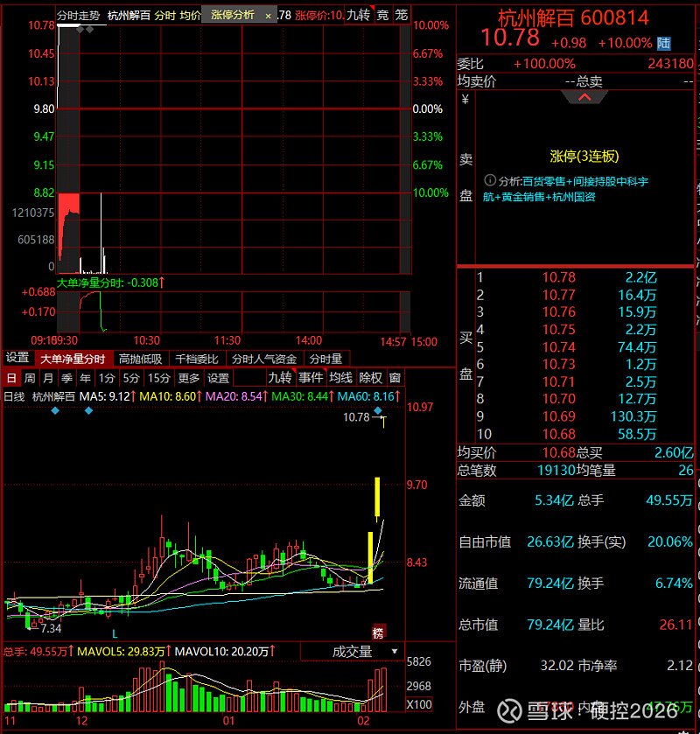Image resolution: width=700 pixels, height=734 pixels.
Task: Open the 窗 window layout icon
Action: tap(395, 378)
